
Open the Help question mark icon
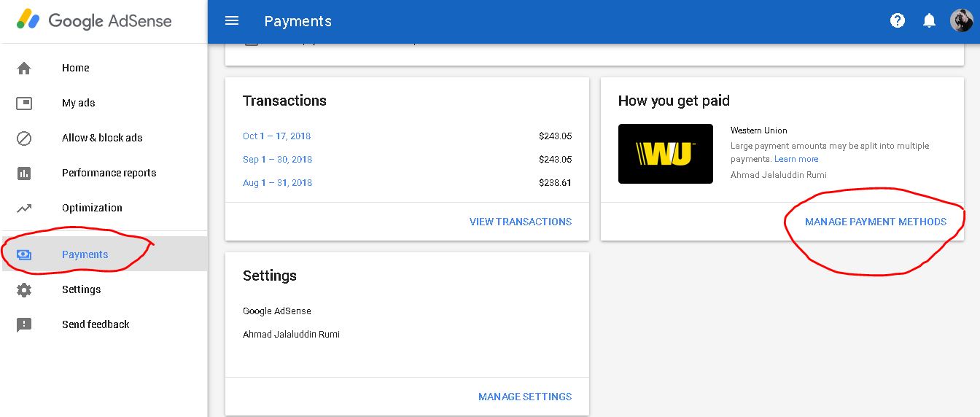coord(898,20)
